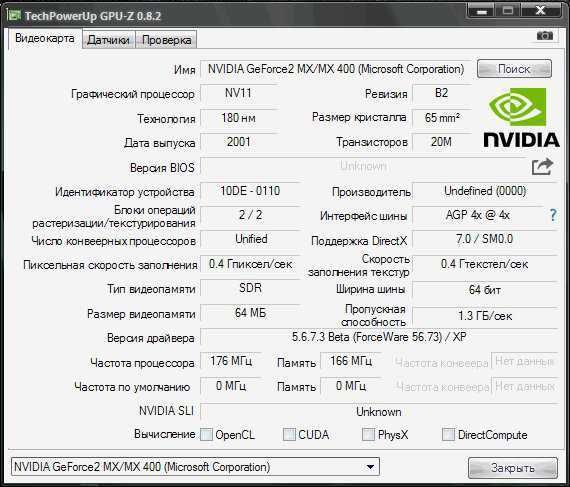Click the NVIDIA logo image

tap(521, 117)
